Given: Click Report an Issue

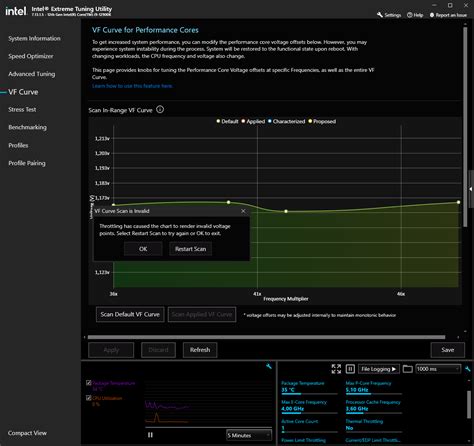Looking at the screenshot, I should [x=448, y=15].
